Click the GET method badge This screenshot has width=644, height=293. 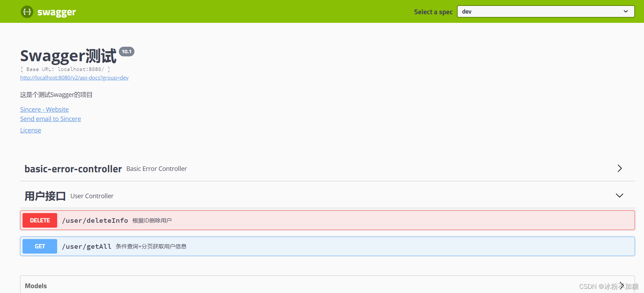40,246
